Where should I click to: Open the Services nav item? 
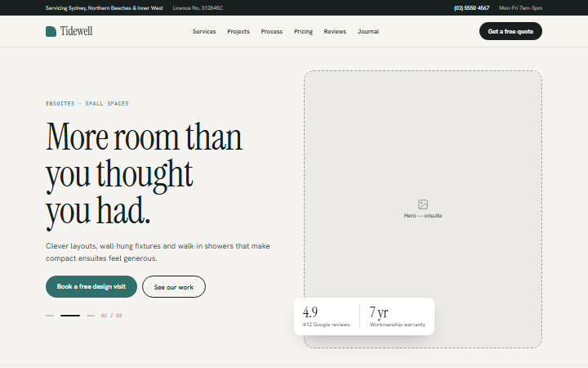(204, 32)
